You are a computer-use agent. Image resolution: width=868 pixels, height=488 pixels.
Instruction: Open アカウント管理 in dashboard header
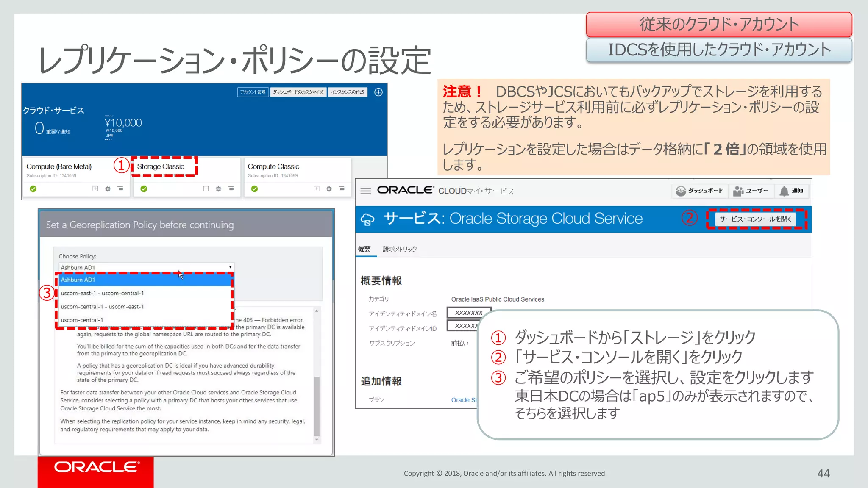[x=253, y=92]
